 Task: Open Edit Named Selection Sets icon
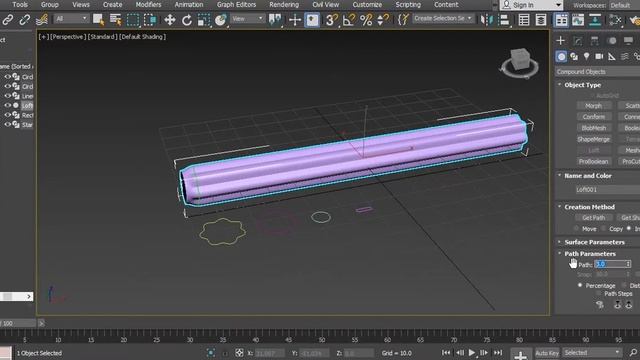[x=403, y=20]
